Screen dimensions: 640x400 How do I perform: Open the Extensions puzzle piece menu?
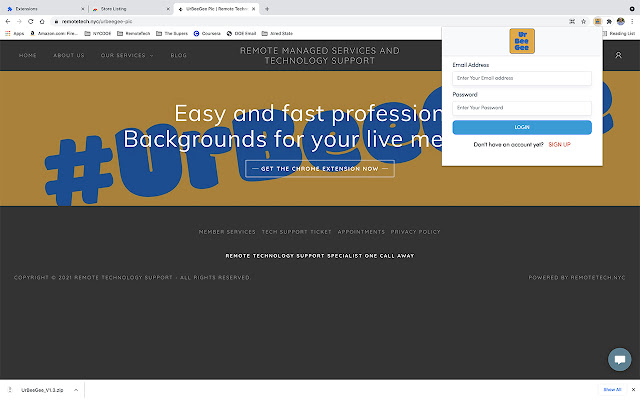point(609,21)
